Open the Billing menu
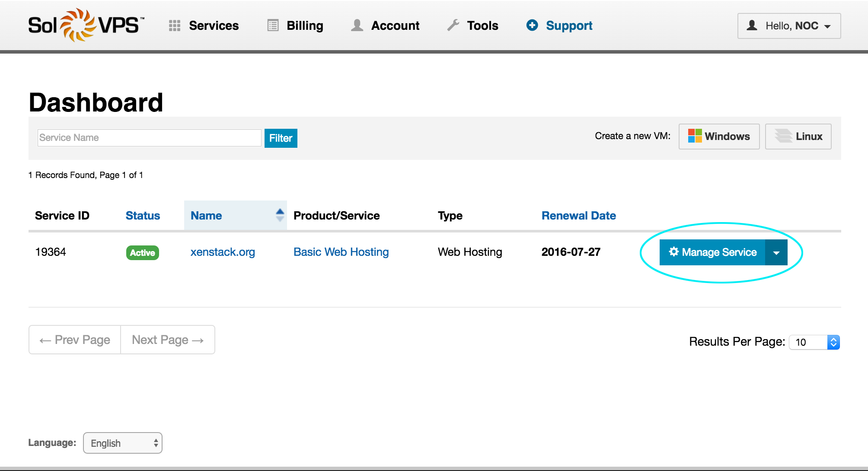This screenshot has width=868, height=471. (x=305, y=25)
